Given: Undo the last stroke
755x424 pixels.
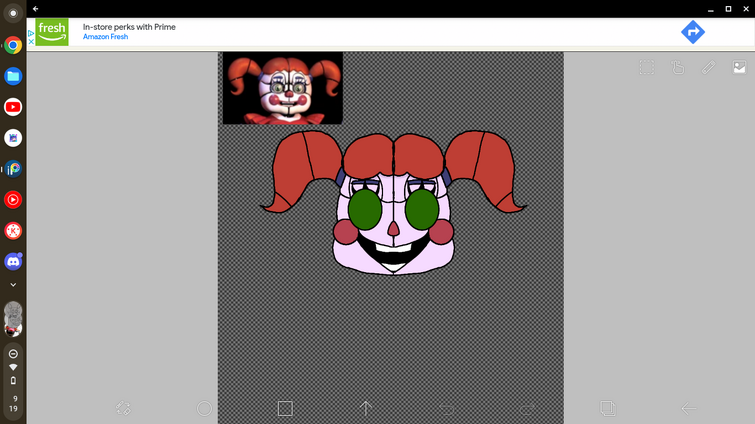Looking at the screenshot, I should pyautogui.click(x=446, y=409).
